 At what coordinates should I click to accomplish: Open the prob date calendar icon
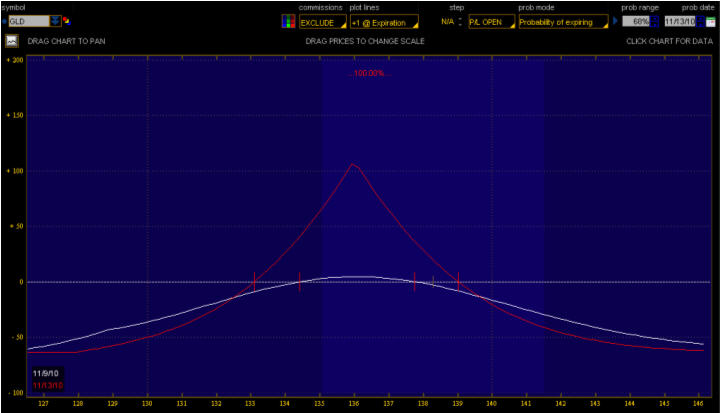click(710, 22)
